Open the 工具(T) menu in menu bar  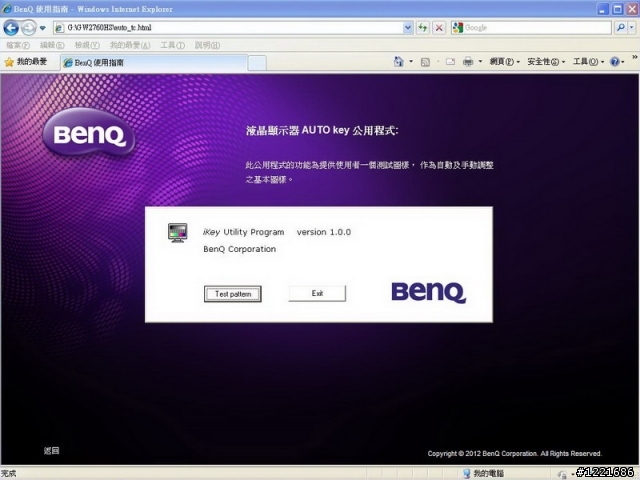(173, 45)
